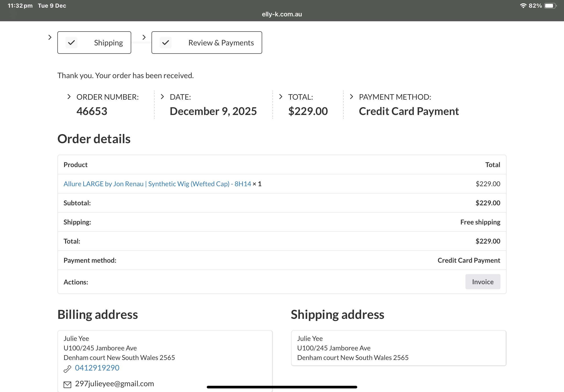Viewport: 564px width, 392px height.
Task: Click chevron before the Shipping step
Action: pos(50,37)
